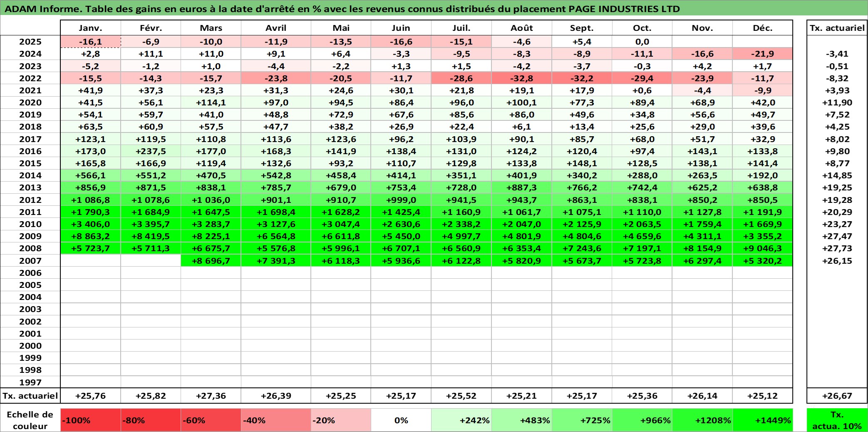
Task: Select the Avril column header
Action: tap(276, 28)
